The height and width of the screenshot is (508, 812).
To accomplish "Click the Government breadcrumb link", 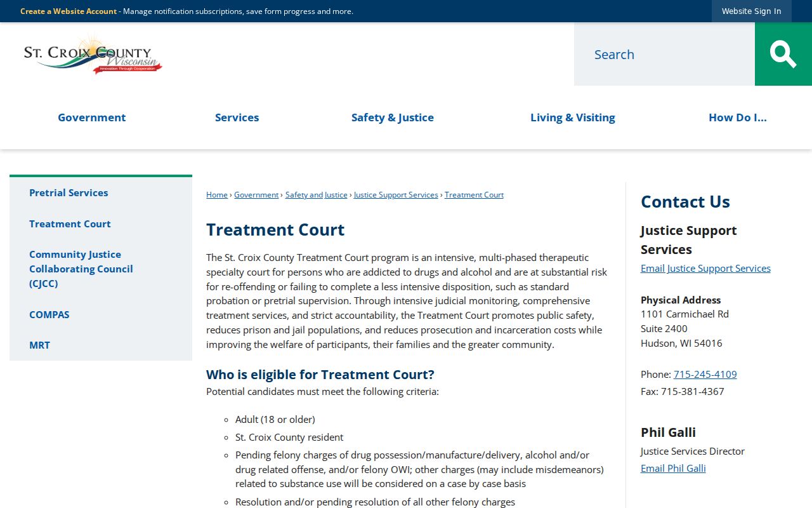I will click(256, 195).
